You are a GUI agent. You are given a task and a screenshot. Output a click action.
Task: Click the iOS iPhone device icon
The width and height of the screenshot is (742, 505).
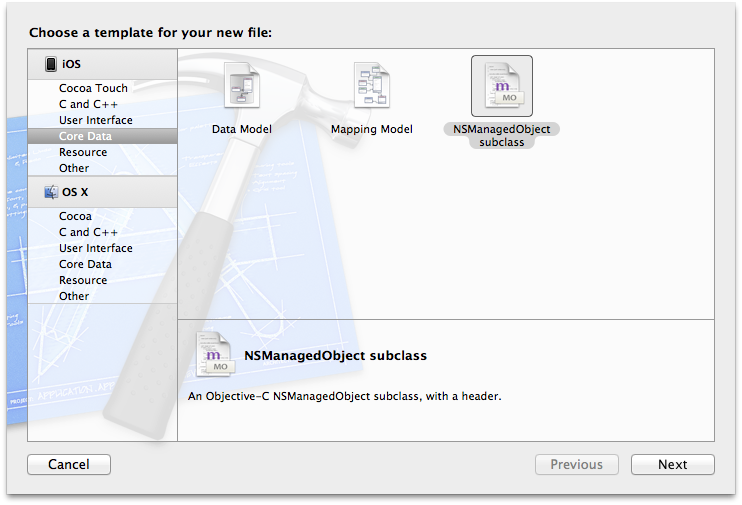(x=51, y=64)
